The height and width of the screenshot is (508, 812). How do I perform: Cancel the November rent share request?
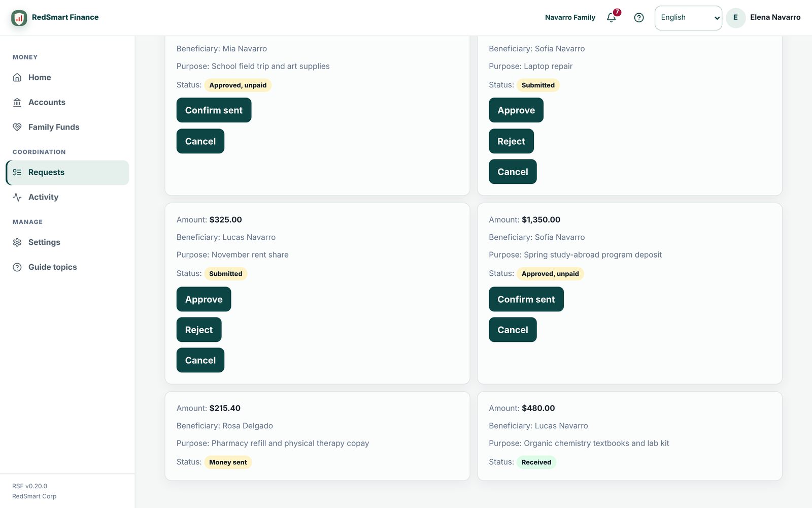200,360
